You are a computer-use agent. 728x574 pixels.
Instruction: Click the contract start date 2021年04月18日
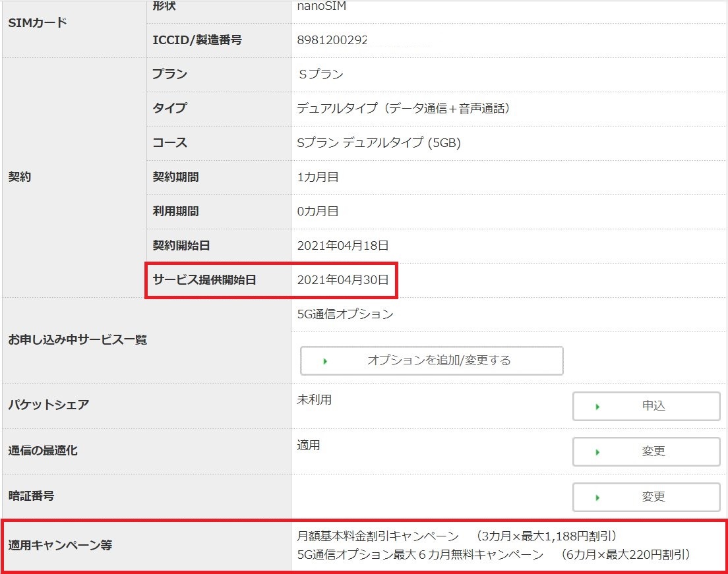pyautogui.click(x=343, y=246)
